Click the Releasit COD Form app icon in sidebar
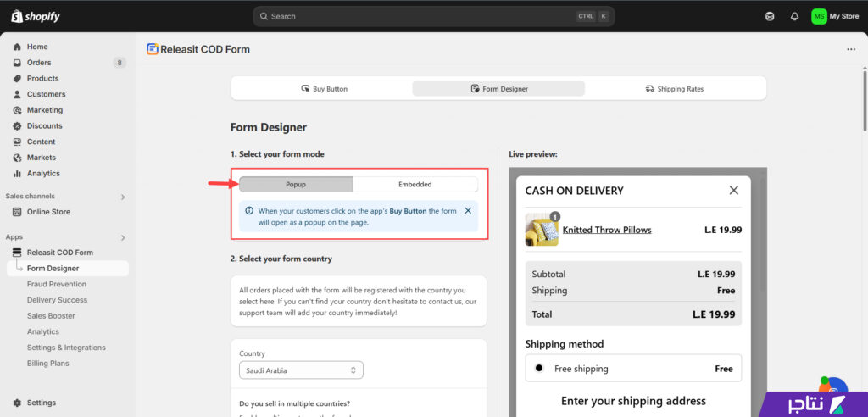 coord(17,253)
